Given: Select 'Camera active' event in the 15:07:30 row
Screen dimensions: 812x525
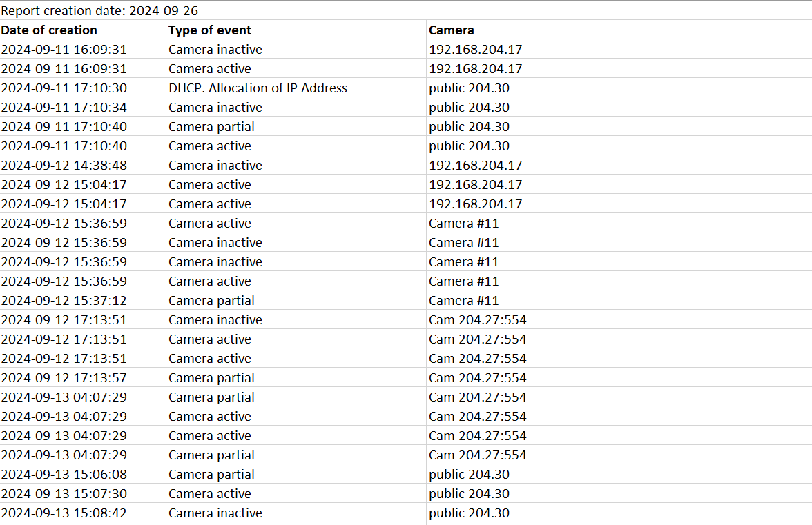Looking at the screenshot, I should tap(210, 494).
